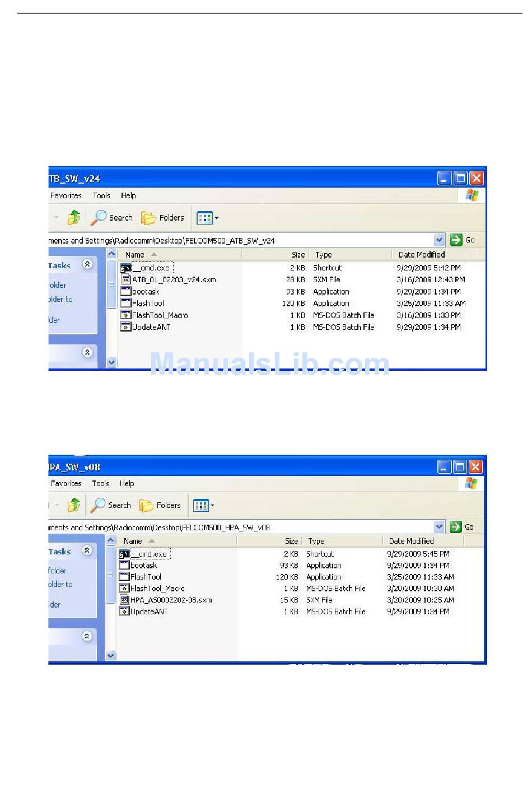Open Help menu in HPA_SW_v08 window
The width and height of the screenshot is (532, 789).
pos(127,483)
